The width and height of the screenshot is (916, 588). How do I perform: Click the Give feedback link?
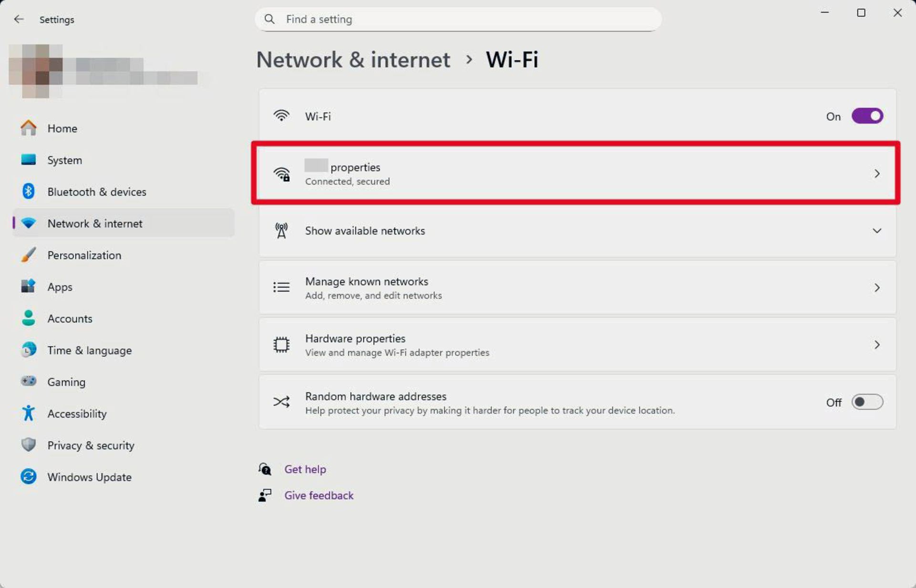click(x=319, y=495)
